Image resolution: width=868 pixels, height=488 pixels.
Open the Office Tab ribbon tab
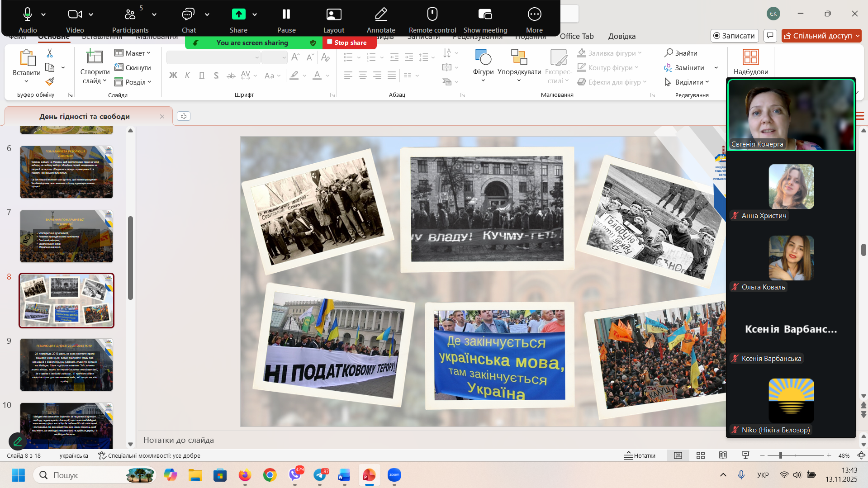click(576, 36)
